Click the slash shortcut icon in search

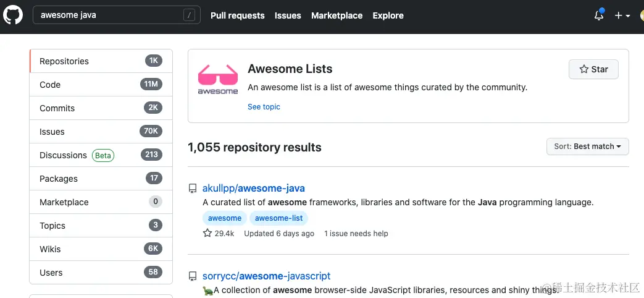click(x=189, y=15)
